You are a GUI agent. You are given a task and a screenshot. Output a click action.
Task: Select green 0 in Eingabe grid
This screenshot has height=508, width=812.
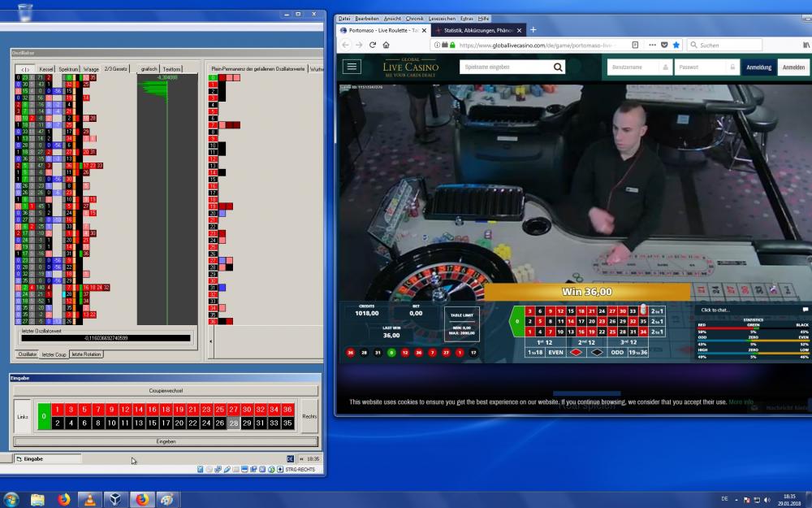pos(44,416)
